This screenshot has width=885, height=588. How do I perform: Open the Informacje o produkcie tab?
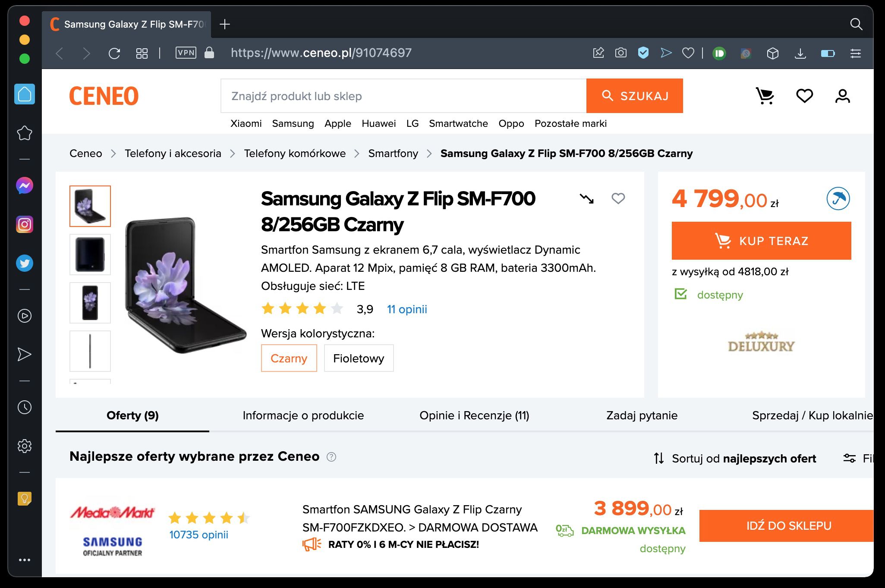click(x=304, y=415)
